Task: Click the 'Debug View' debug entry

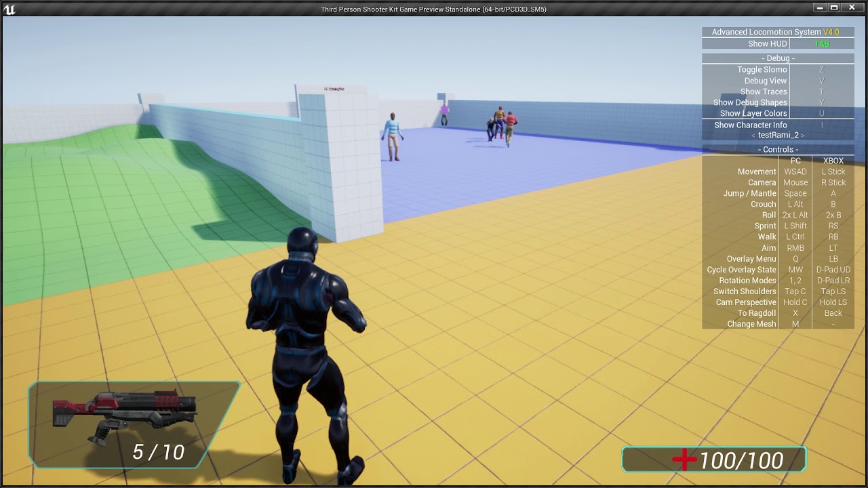Action: 766,81
